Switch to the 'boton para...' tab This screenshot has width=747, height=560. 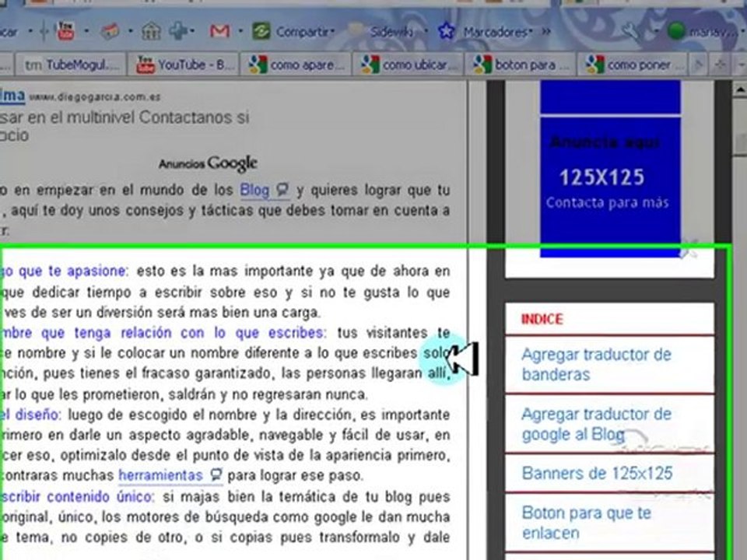point(521,65)
